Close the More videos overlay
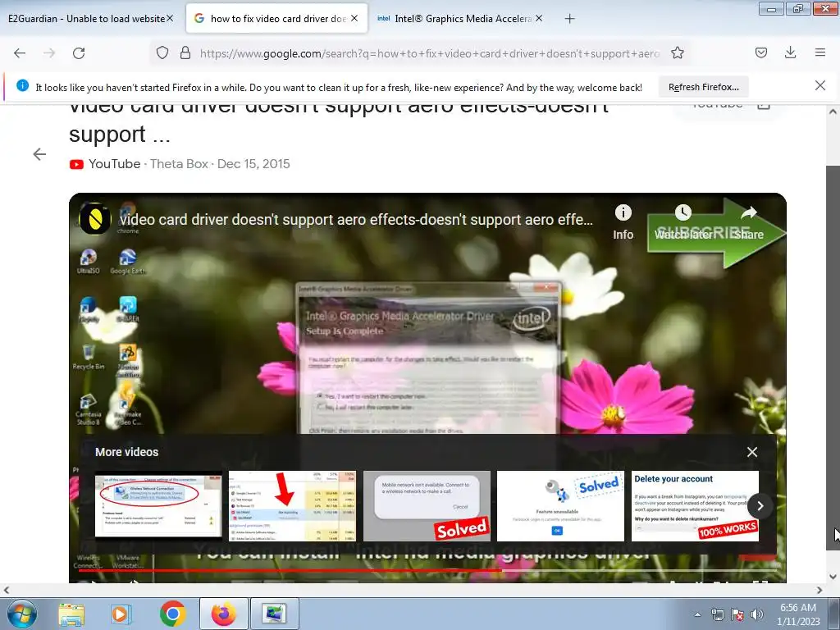The width and height of the screenshot is (840, 630). [x=752, y=452]
